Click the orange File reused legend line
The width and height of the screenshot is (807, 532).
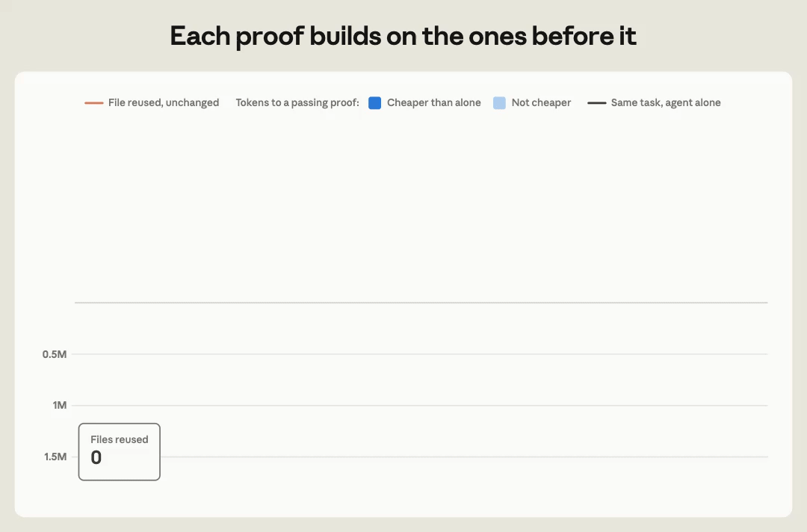point(93,103)
